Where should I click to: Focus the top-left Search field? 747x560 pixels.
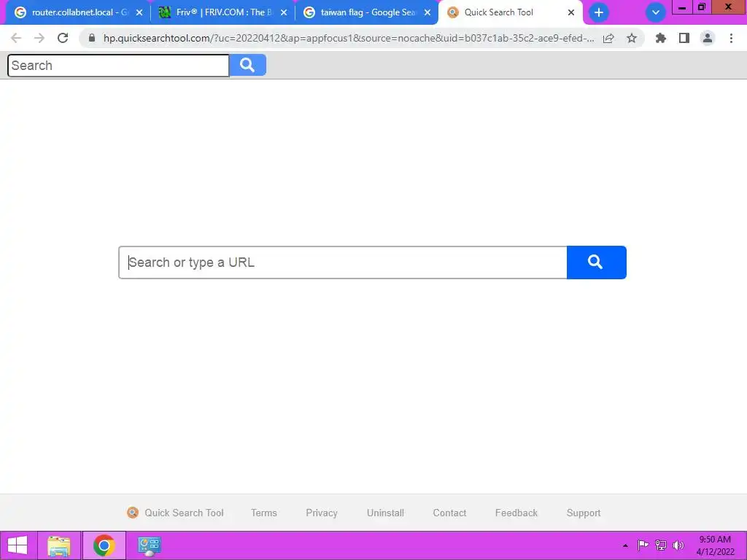tap(118, 65)
